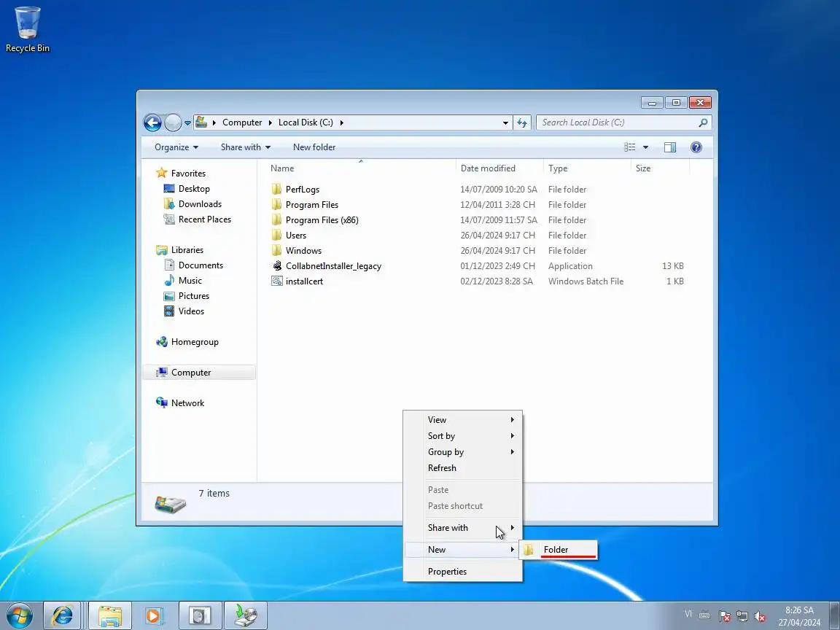Viewport: 840px width, 630px height.
Task: Click the search magnifier icon
Action: (704, 122)
